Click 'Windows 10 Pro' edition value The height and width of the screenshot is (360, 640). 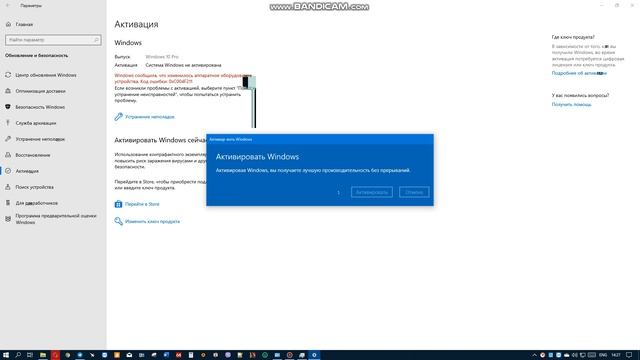click(162, 57)
